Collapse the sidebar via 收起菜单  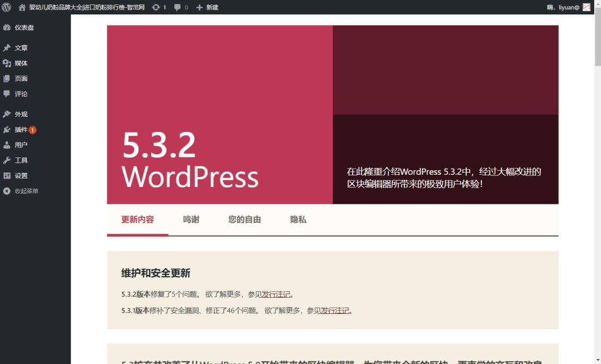[x=27, y=191]
